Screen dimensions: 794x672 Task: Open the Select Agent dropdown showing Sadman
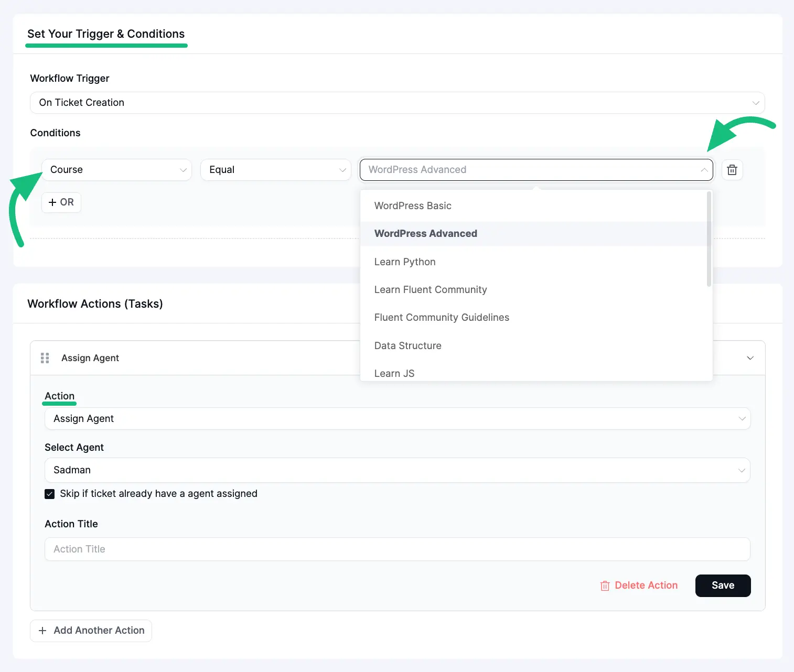click(397, 470)
